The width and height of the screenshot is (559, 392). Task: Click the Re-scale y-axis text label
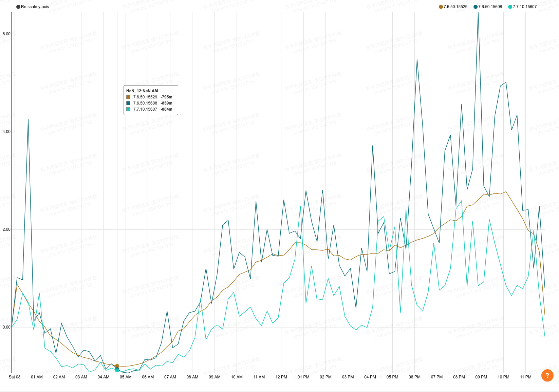click(x=35, y=7)
